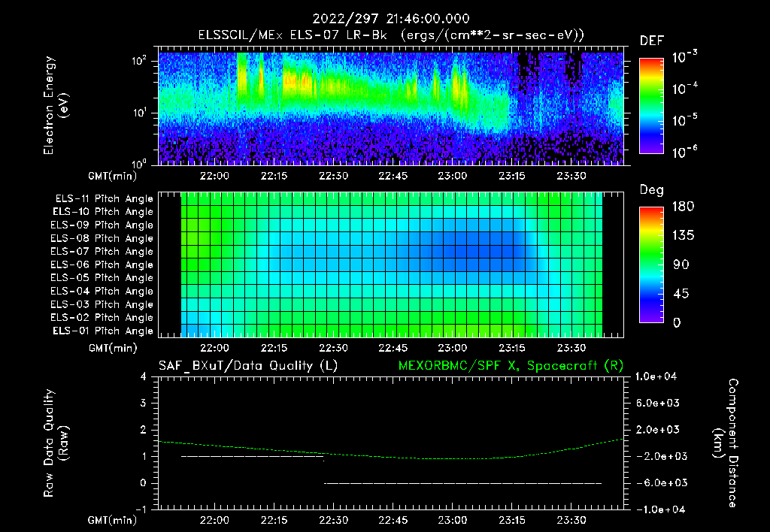The image size is (770, 532).
Task: Click the white data quality line at level 1
Action: [253, 456]
